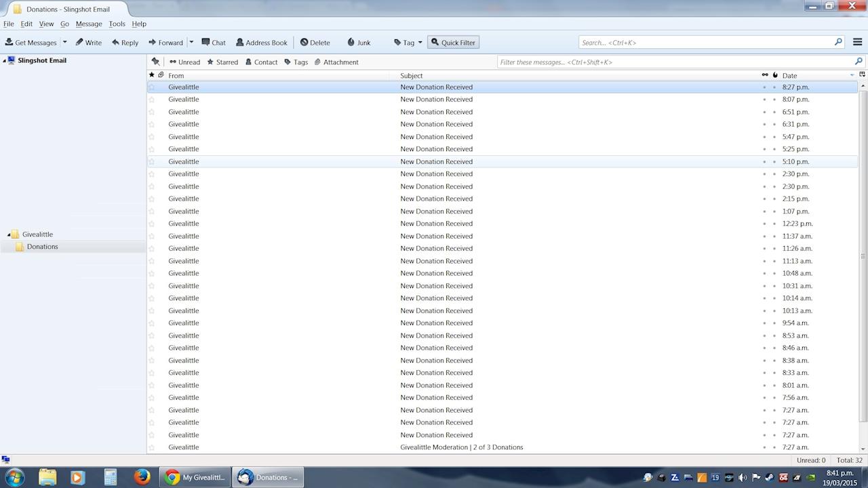The width and height of the screenshot is (868, 488).
Task: Delete the selected message
Action: [x=315, y=42]
